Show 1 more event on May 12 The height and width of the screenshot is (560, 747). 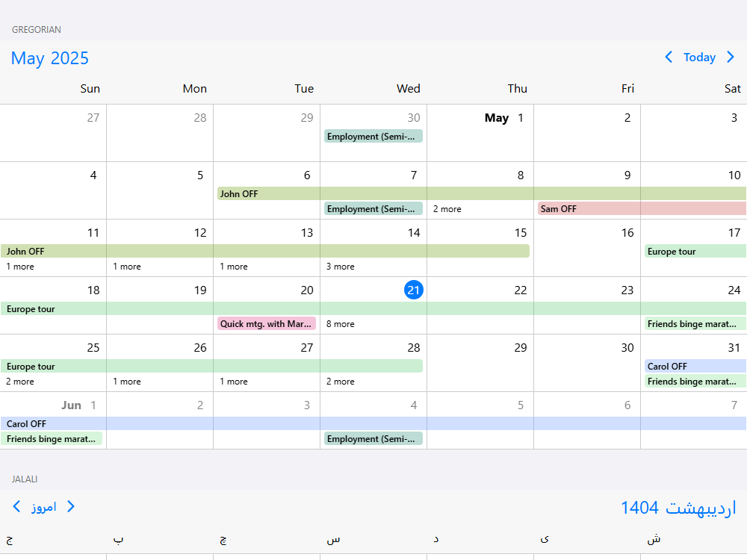click(127, 267)
